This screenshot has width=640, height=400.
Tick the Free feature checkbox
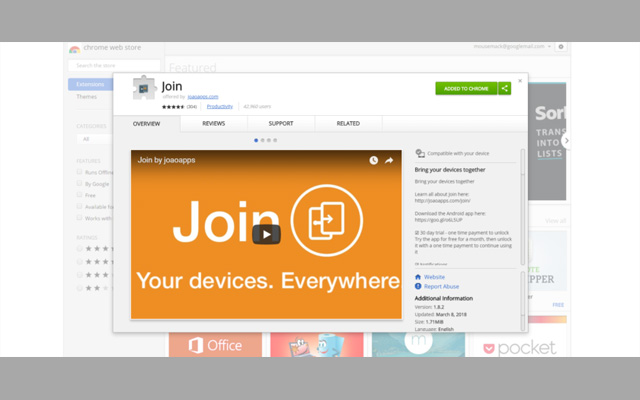(x=79, y=195)
